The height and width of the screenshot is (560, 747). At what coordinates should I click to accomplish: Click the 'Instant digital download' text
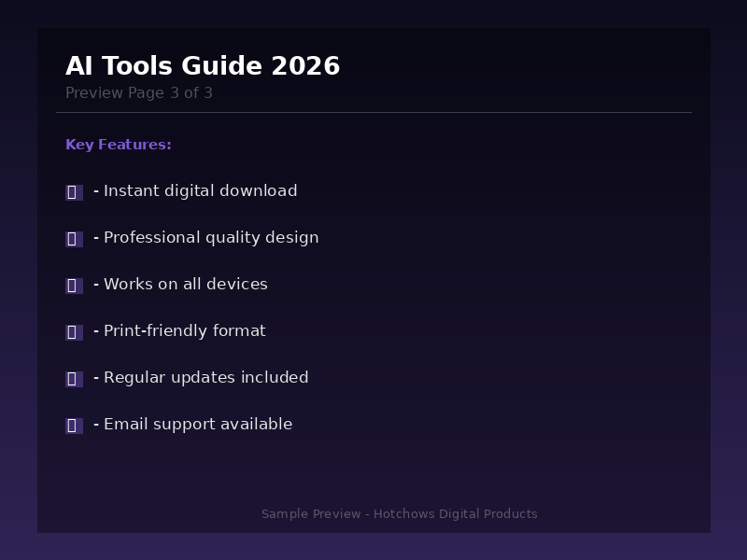tap(200, 191)
